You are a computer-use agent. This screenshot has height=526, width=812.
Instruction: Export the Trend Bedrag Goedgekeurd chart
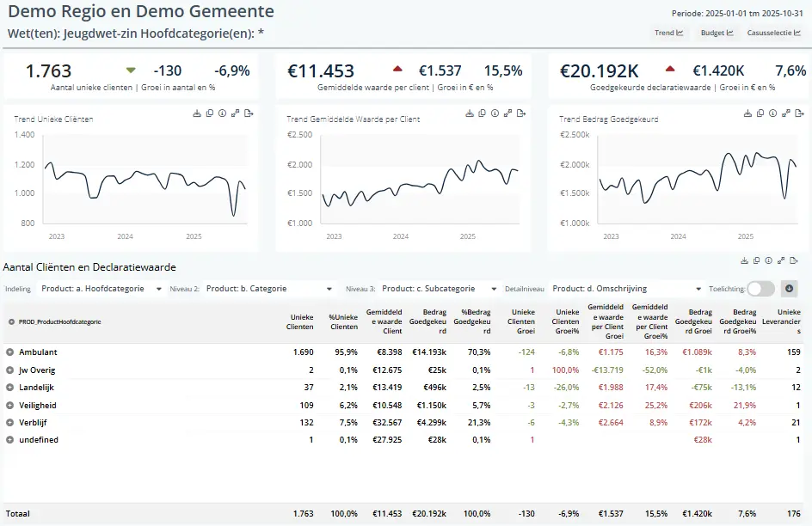(793, 113)
